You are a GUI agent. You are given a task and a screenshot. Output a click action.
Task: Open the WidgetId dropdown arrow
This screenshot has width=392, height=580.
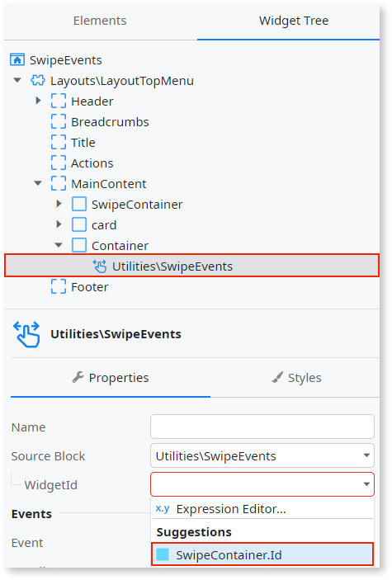coord(366,484)
